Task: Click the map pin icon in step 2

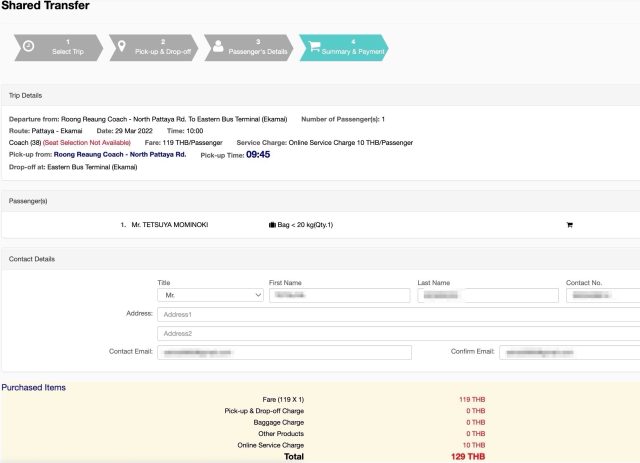Action: pos(121,47)
